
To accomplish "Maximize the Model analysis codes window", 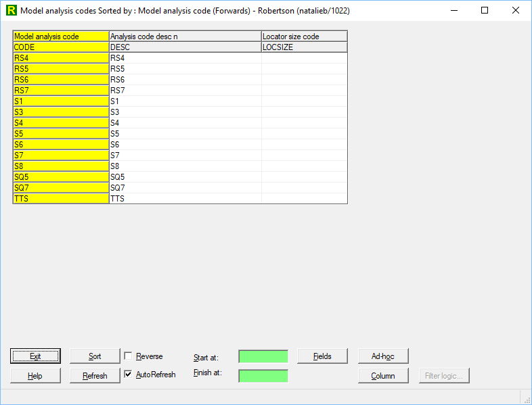I will click(x=485, y=11).
